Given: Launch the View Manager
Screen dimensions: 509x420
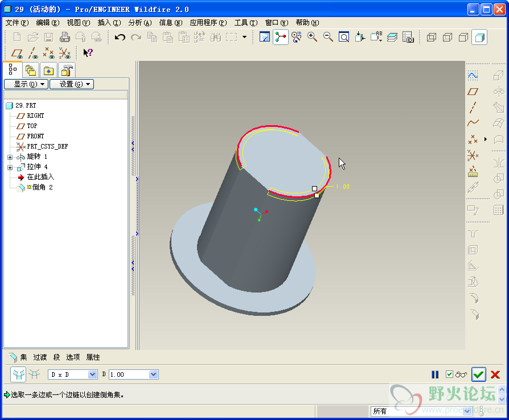Looking at the screenshot, I should (x=408, y=38).
